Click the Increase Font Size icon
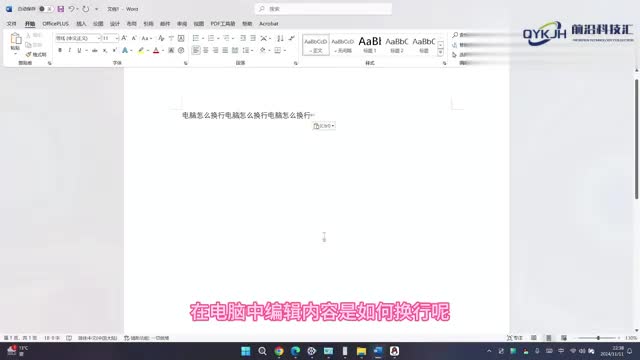640x360 pixels. (x=124, y=38)
